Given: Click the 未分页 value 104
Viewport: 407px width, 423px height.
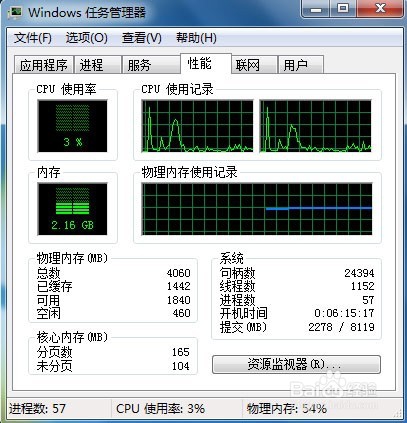Looking at the screenshot, I should coord(181,366).
